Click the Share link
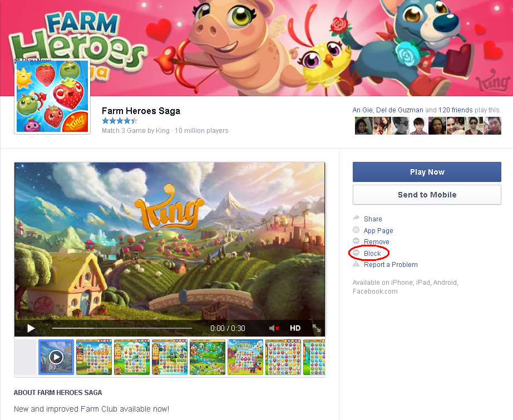The image size is (513, 420). click(x=373, y=219)
